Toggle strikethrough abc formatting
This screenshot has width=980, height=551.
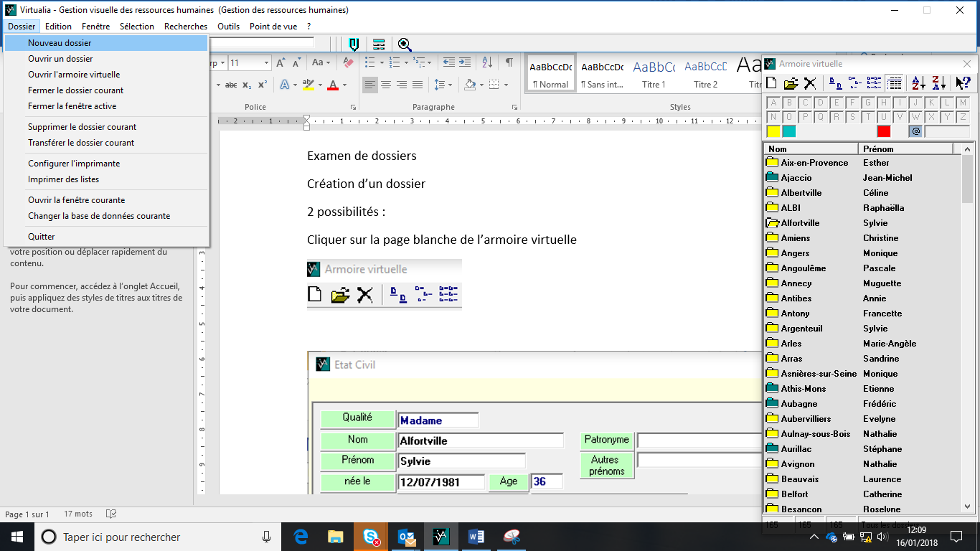[x=231, y=85]
